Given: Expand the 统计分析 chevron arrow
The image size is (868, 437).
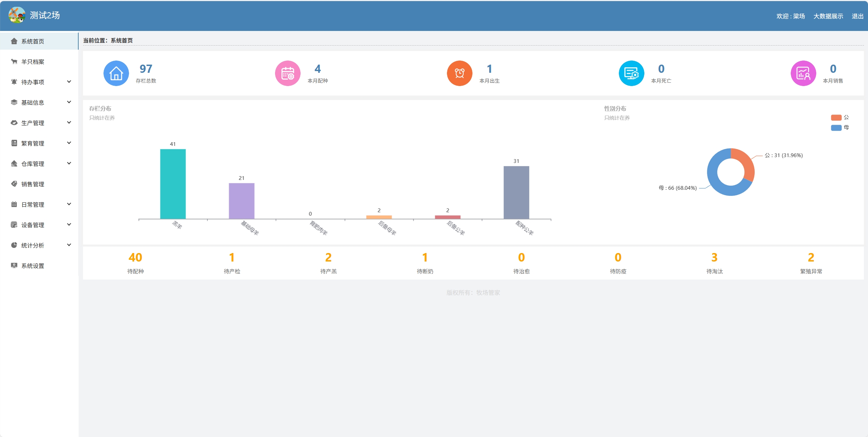Looking at the screenshot, I should [x=69, y=245].
